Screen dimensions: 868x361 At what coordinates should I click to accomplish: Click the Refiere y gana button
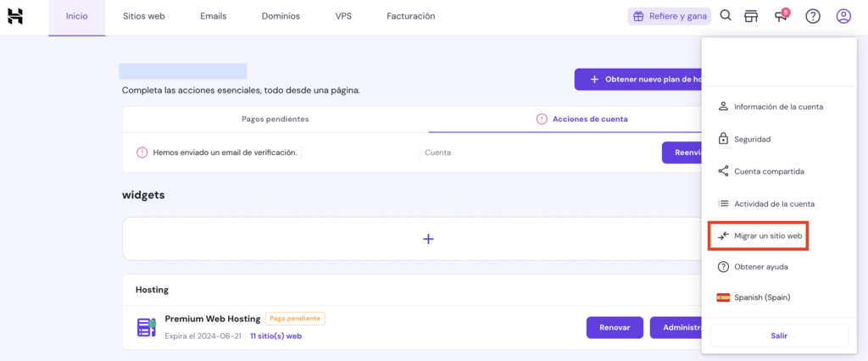point(670,16)
